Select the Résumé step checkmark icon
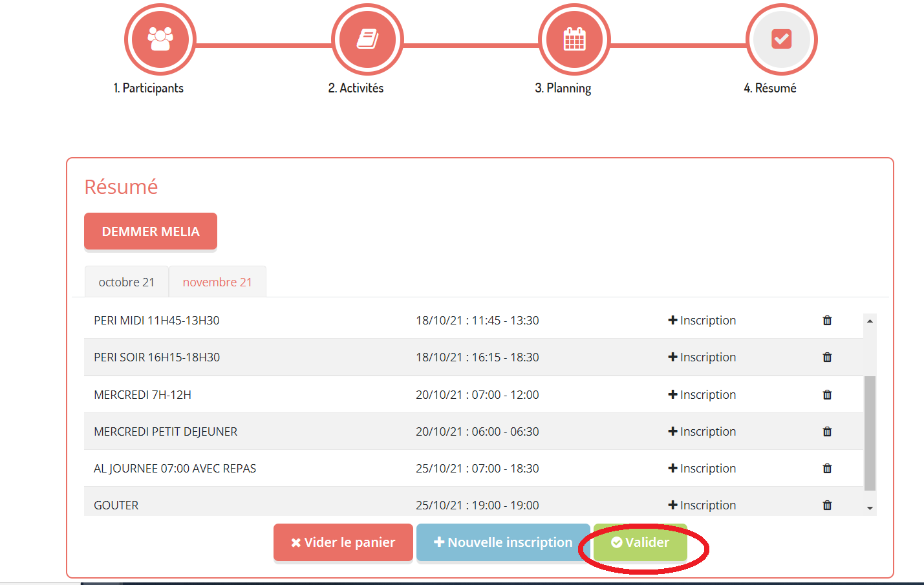 (781, 39)
